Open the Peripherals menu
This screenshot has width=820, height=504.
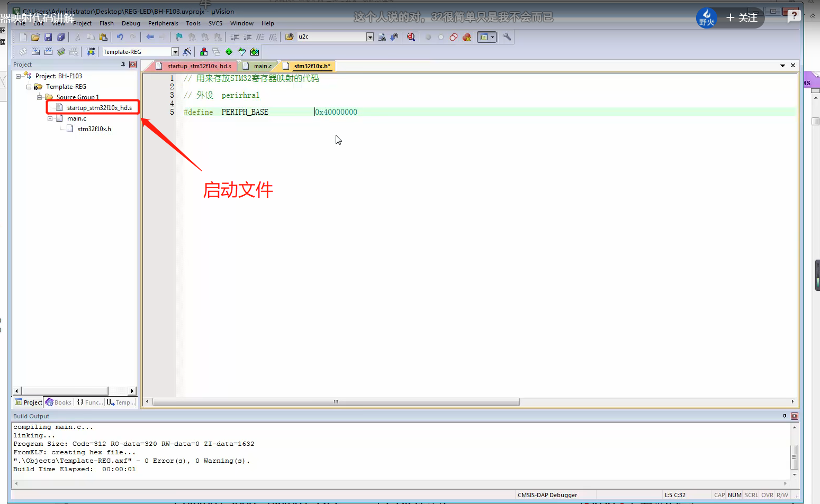(x=163, y=23)
